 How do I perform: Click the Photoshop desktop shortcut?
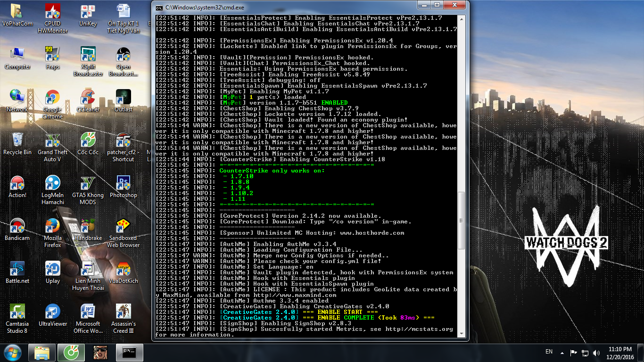click(123, 184)
